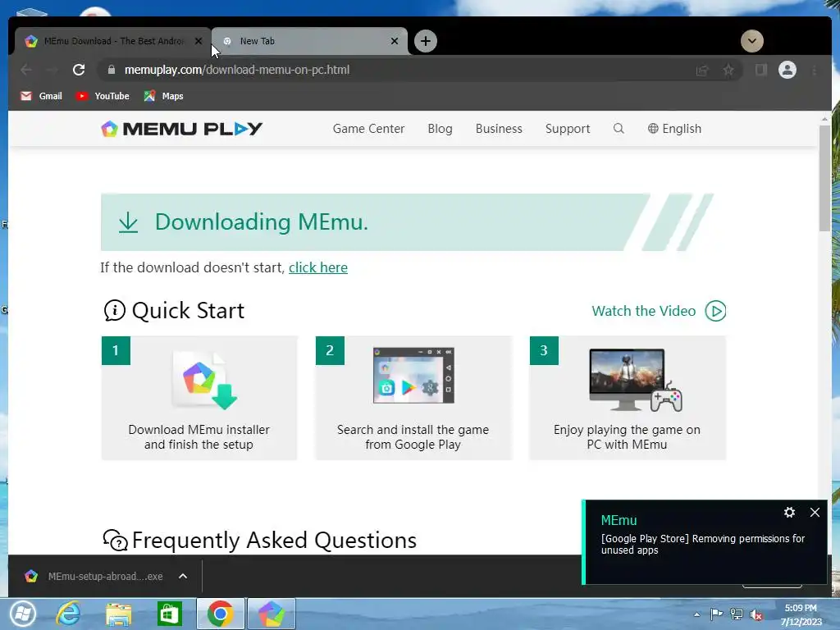The width and height of the screenshot is (840, 630).
Task: Open the English language selector
Action: click(674, 129)
